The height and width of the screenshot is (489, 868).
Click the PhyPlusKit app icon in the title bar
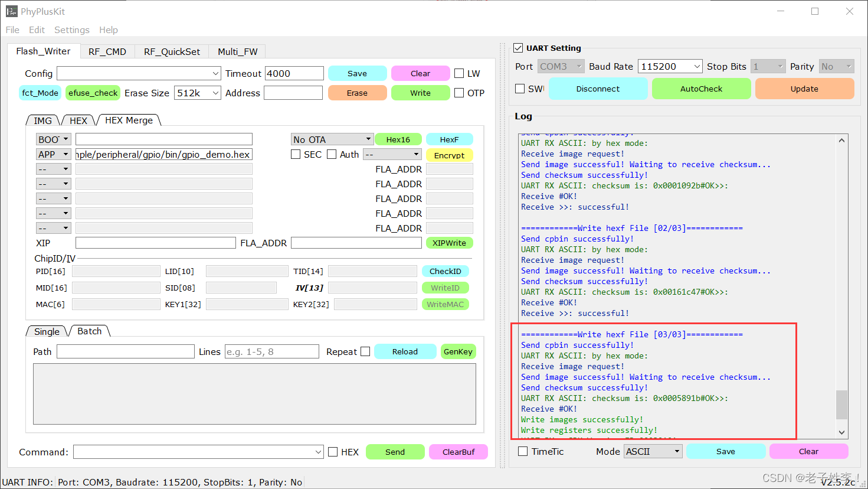12,11
